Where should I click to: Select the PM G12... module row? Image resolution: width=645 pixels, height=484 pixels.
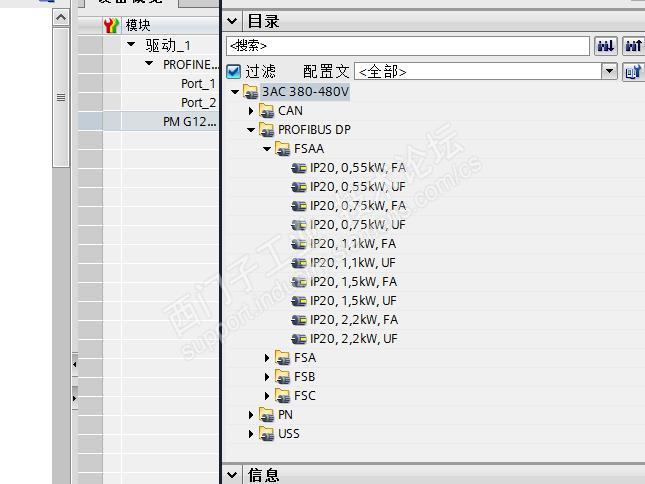click(x=149, y=122)
